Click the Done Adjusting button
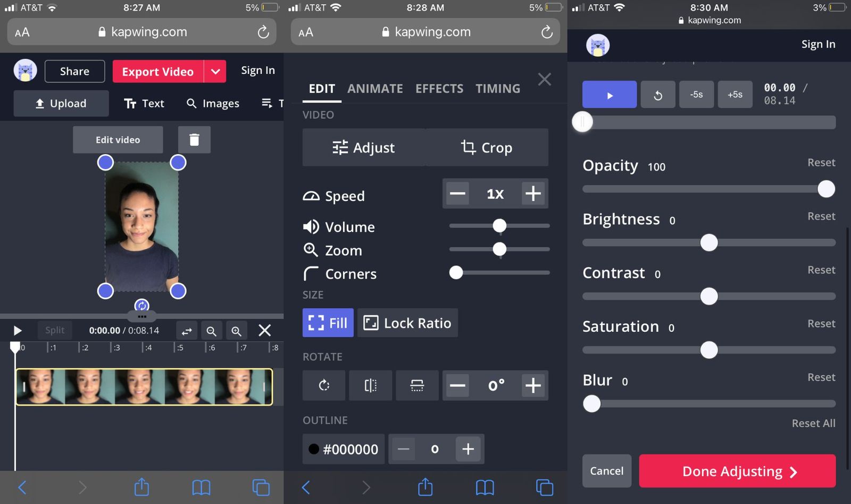The image size is (851, 504). [737, 471]
